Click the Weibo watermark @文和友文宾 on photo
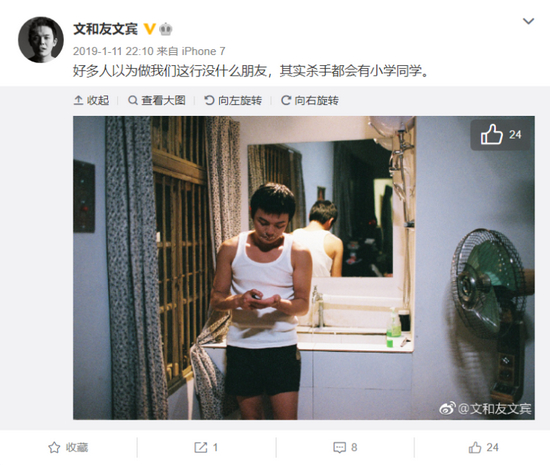The height and width of the screenshot is (465, 550). pyautogui.click(x=485, y=409)
